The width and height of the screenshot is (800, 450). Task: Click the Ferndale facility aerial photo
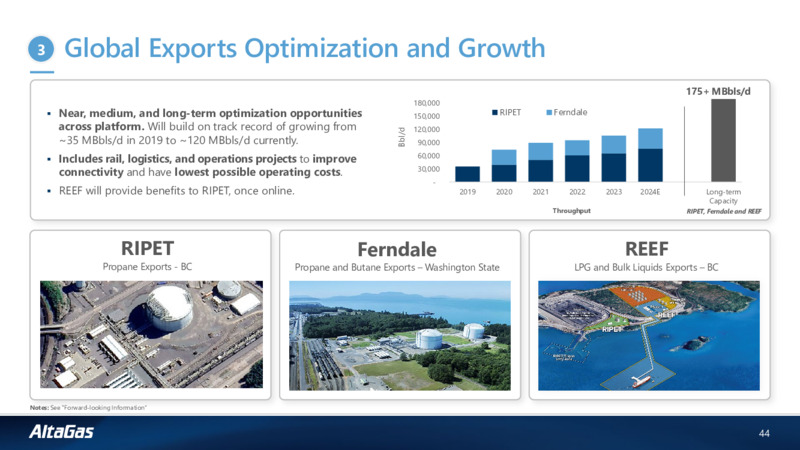click(x=399, y=336)
